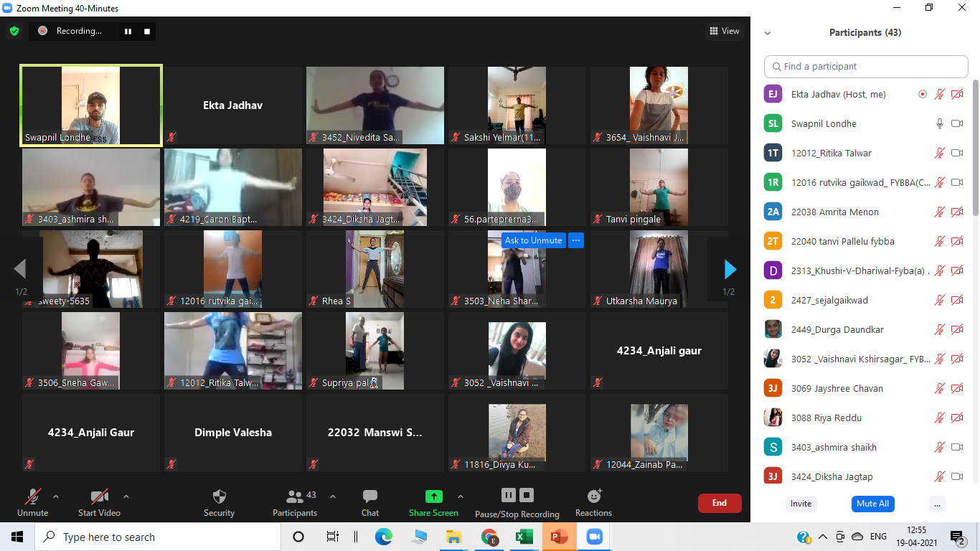Open the View layout menu
The height and width of the screenshot is (551, 980).
tap(724, 31)
